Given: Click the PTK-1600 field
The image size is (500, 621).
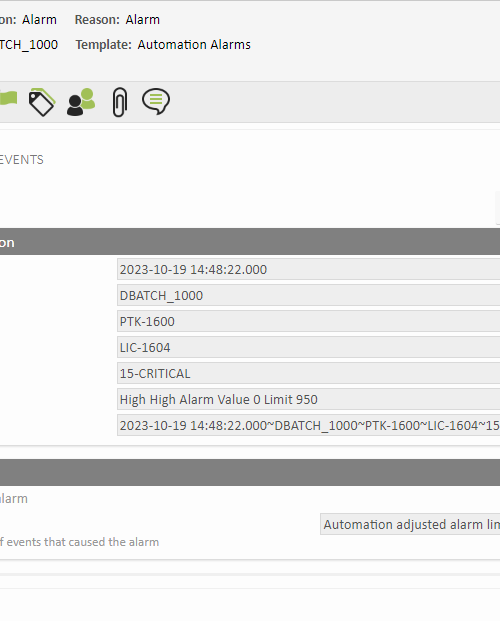Looking at the screenshot, I should click(x=309, y=321).
